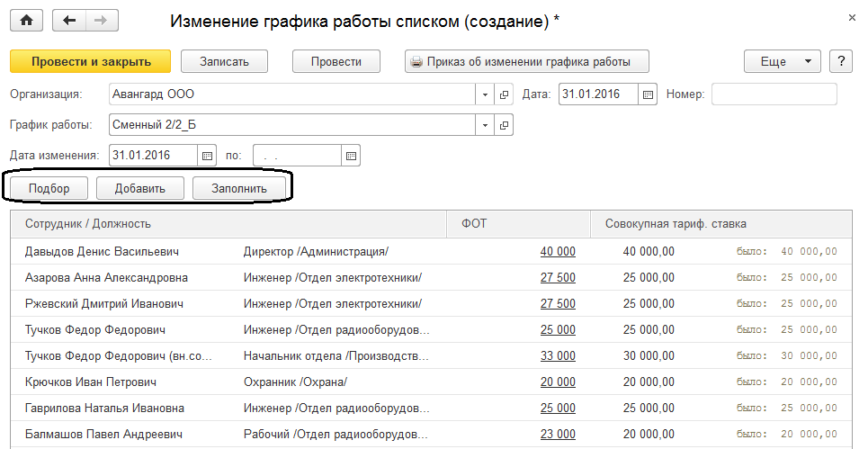This screenshot has width=868, height=449.
Task: Click Охранник /Охрана/ position cell
Action: pyautogui.click(x=295, y=382)
